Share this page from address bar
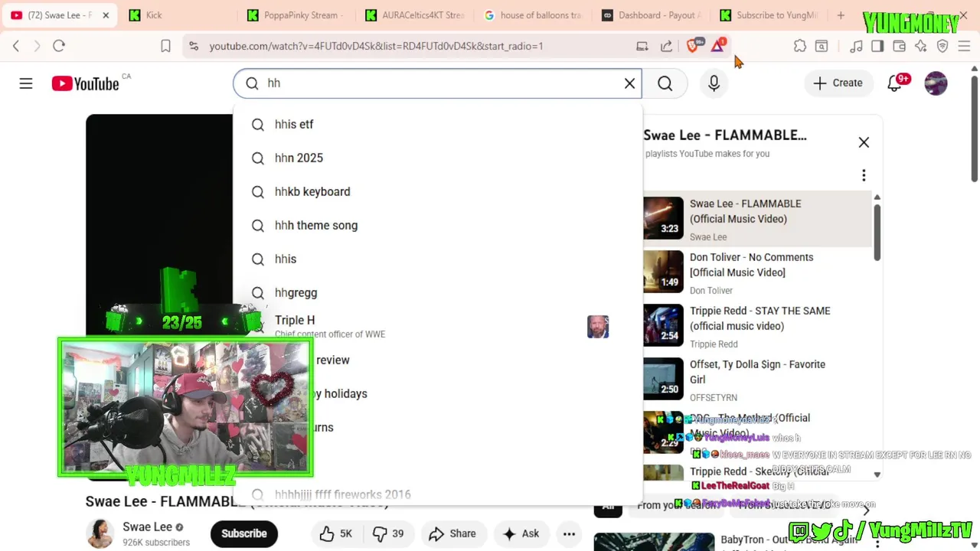The width and height of the screenshot is (980, 551). click(666, 46)
